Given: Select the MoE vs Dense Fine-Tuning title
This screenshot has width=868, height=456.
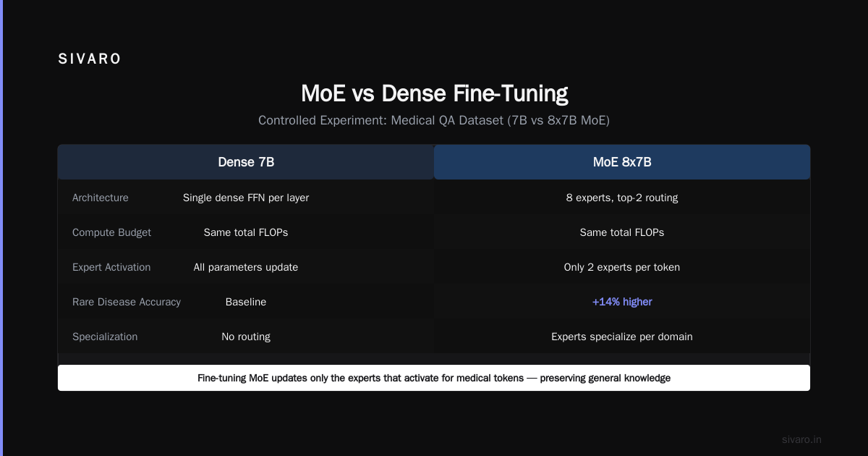Looking at the screenshot, I should click(x=434, y=93).
